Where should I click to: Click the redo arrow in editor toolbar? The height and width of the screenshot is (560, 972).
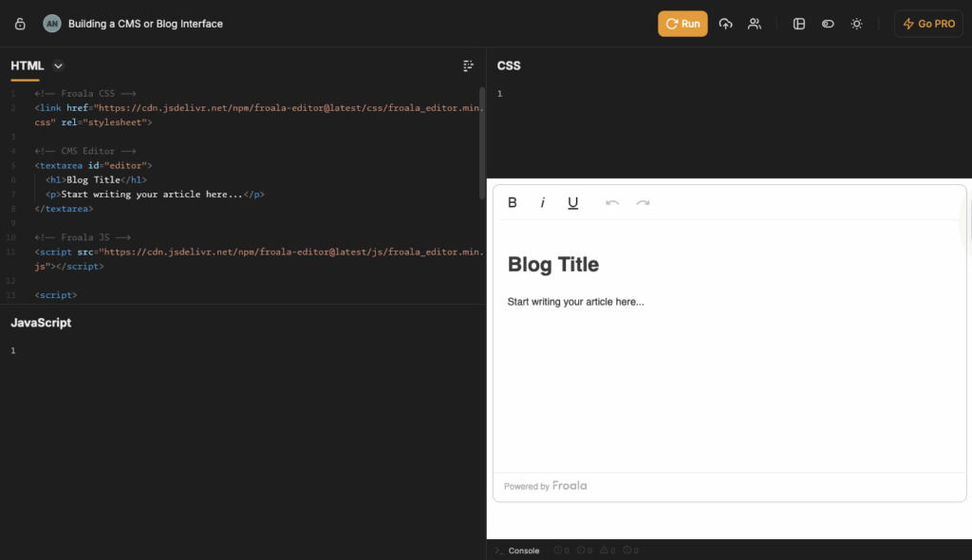tap(643, 203)
